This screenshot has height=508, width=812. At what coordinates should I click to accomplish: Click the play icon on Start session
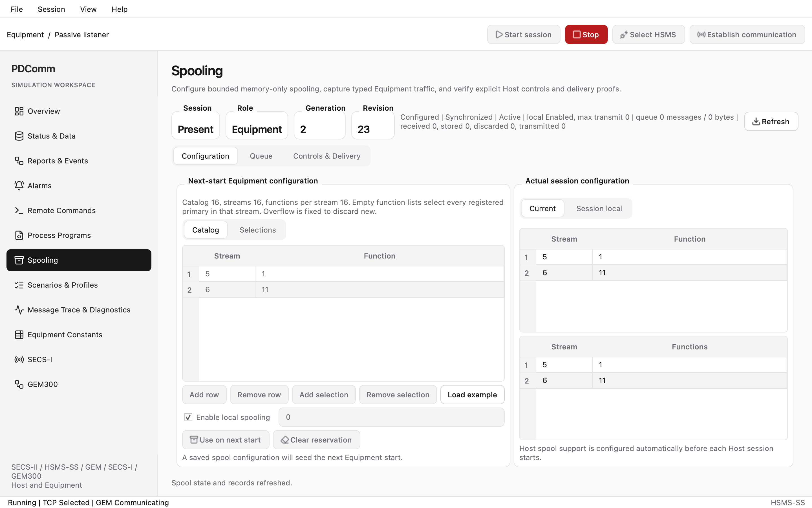499,35
